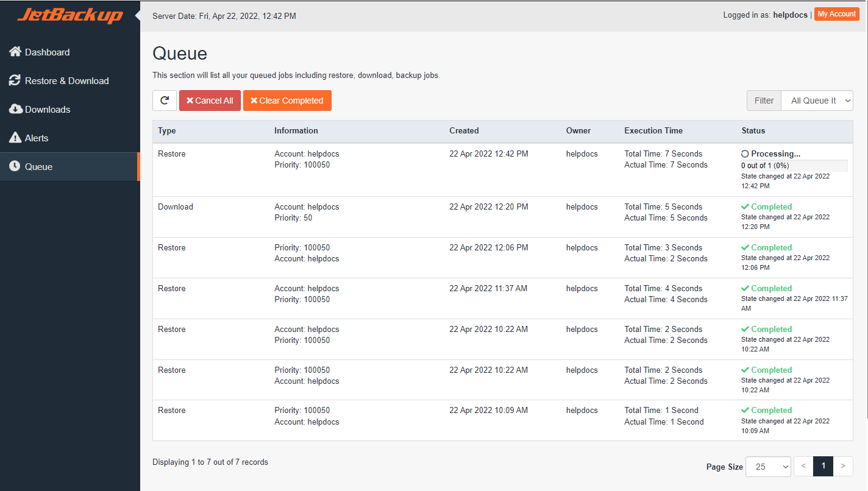Go to Restore & Download section
The image size is (868, 491).
click(x=69, y=81)
